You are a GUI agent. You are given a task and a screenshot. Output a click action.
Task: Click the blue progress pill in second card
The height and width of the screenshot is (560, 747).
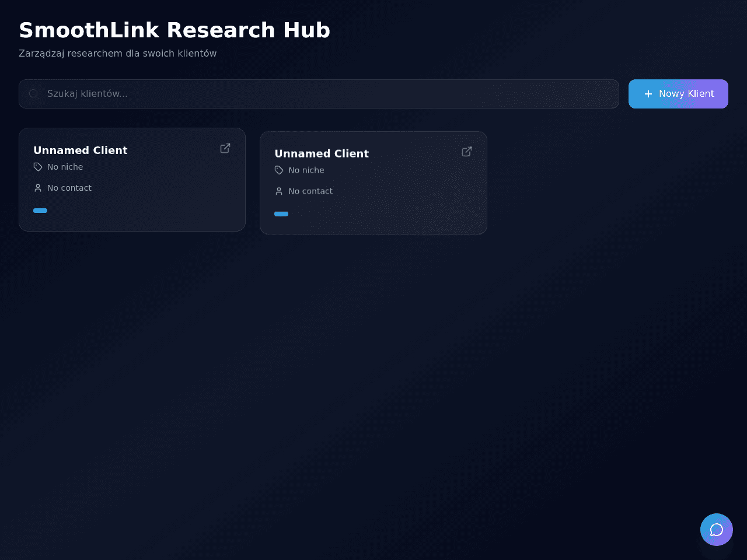tap(281, 214)
